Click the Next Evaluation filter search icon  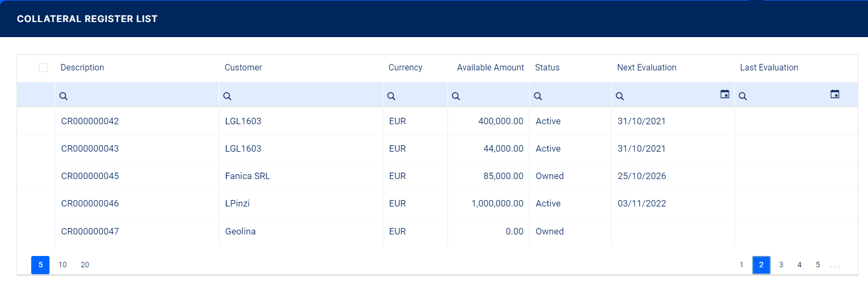click(x=620, y=96)
